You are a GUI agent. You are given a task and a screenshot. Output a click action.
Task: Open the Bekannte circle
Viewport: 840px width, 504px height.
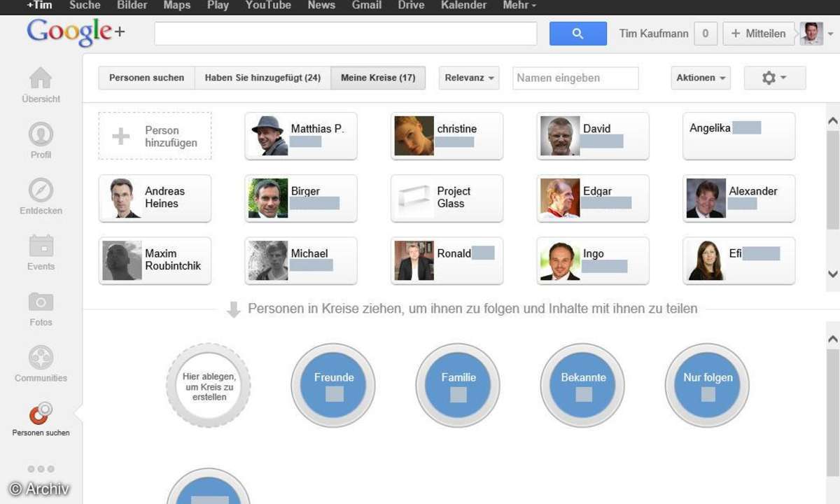(x=582, y=385)
